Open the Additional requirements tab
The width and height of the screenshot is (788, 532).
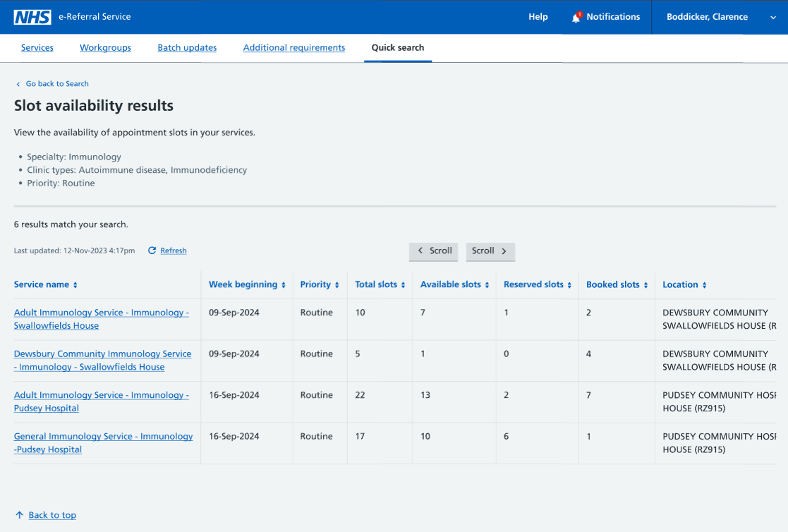(x=294, y=48)
